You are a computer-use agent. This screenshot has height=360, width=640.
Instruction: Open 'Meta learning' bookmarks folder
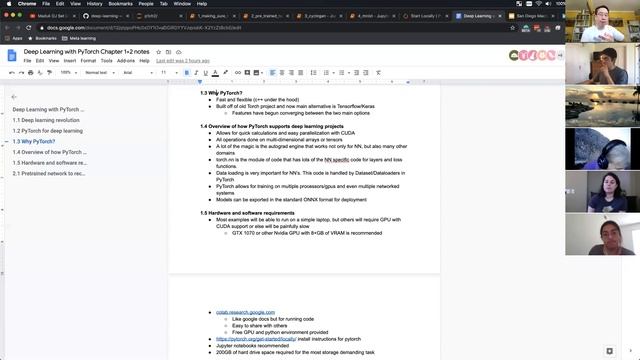click(79, 38)
